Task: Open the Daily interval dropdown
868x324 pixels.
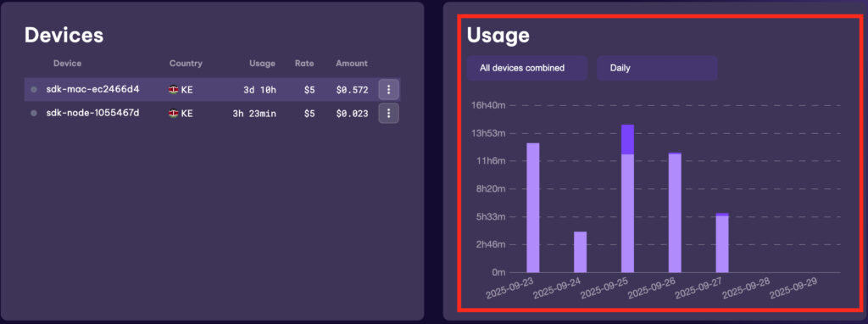Action: coord(657,68)
